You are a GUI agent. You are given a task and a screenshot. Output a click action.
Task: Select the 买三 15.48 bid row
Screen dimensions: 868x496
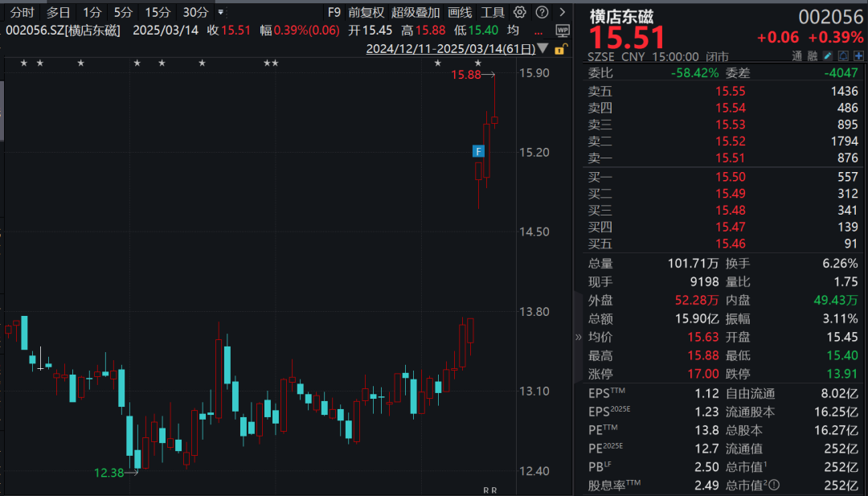723,210
